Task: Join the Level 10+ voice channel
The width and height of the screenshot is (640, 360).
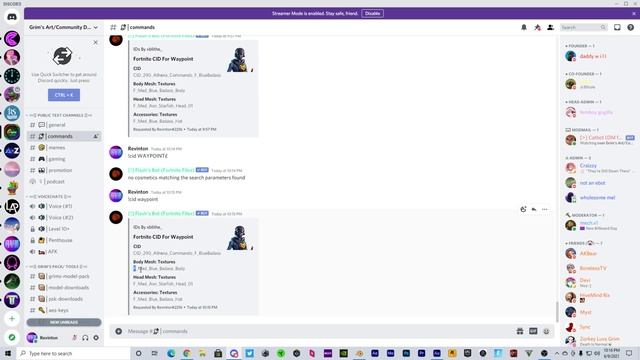Action: point(64,229)
